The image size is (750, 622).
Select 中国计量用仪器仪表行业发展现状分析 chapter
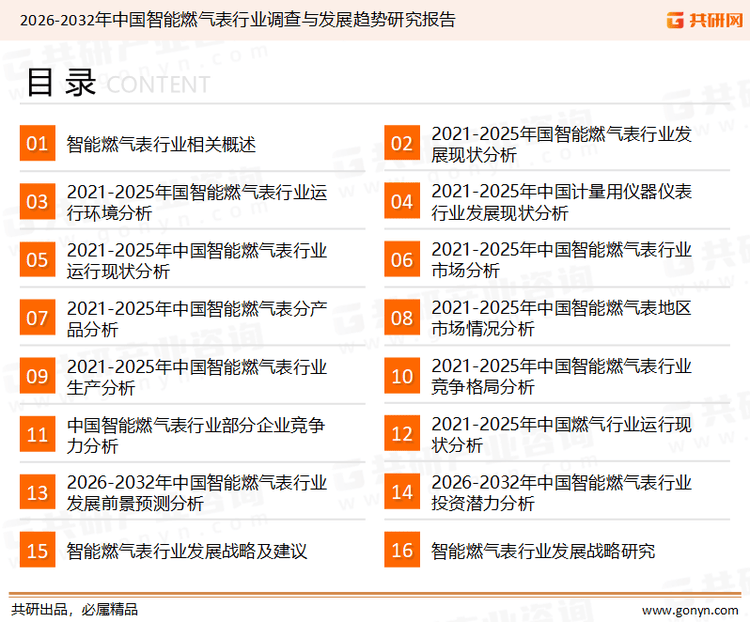[x=561, y=202]
